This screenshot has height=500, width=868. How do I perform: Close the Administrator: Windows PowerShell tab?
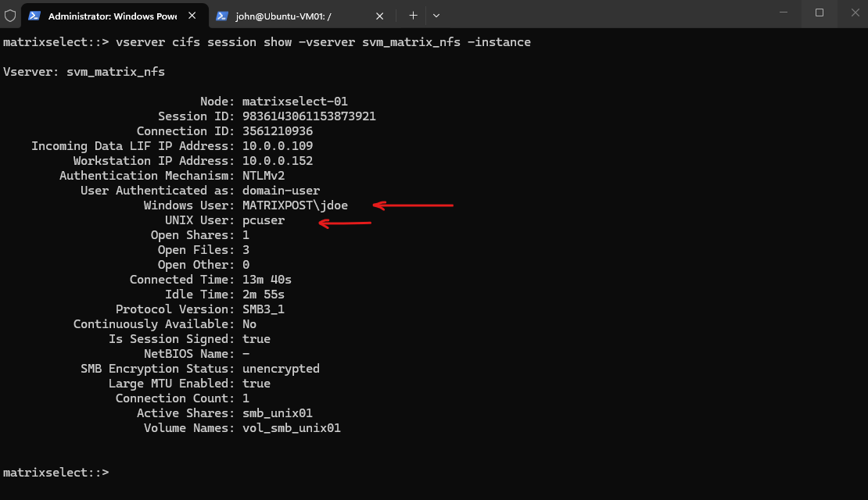(192, 16)
